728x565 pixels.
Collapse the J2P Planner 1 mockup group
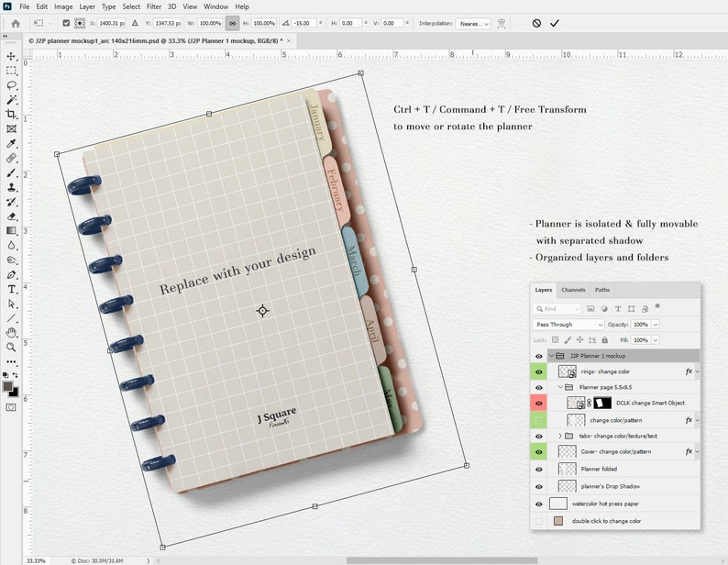tap(552, 356)
